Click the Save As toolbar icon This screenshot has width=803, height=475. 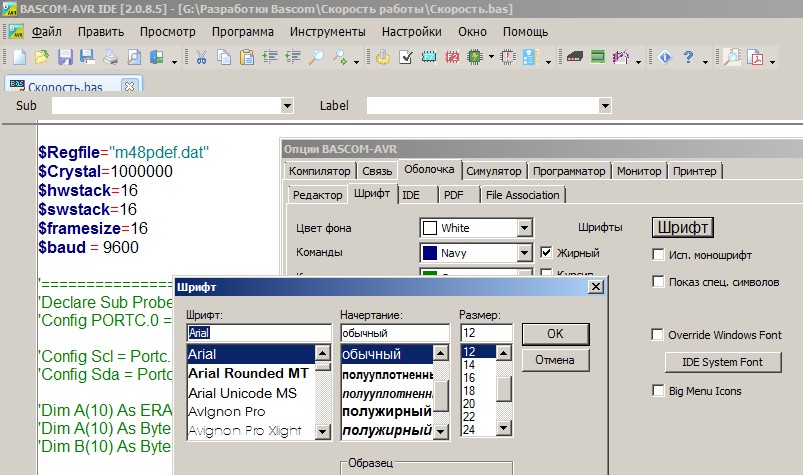pyautogui.click(x=88, y=57)
